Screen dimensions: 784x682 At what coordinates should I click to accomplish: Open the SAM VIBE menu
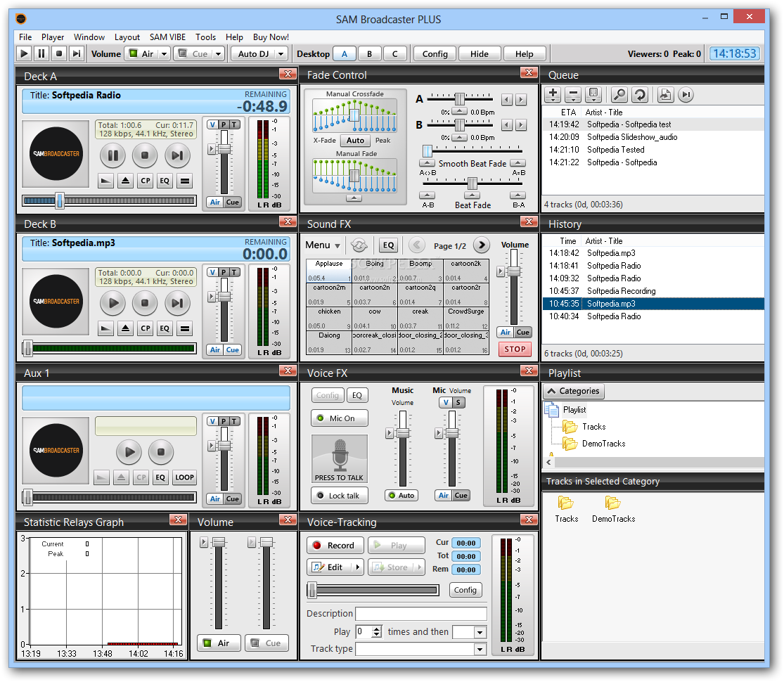pyautogui.click(x=167, y=37)
